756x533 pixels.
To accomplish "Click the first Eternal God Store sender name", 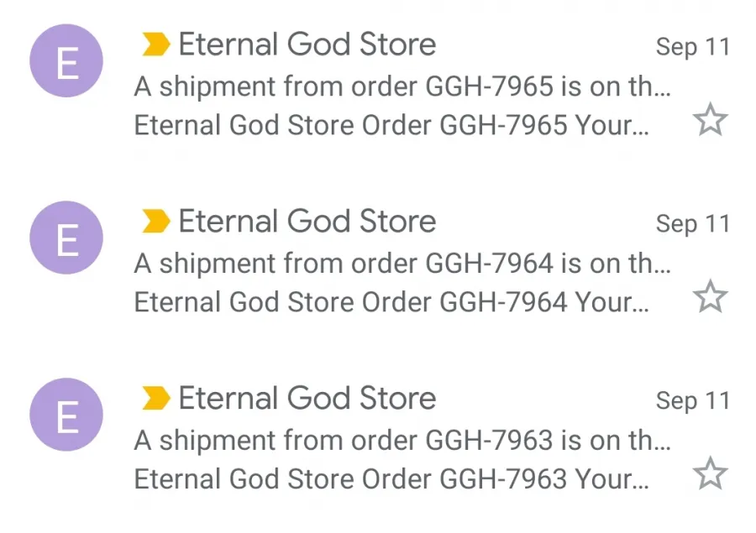I will coord(307,44).
